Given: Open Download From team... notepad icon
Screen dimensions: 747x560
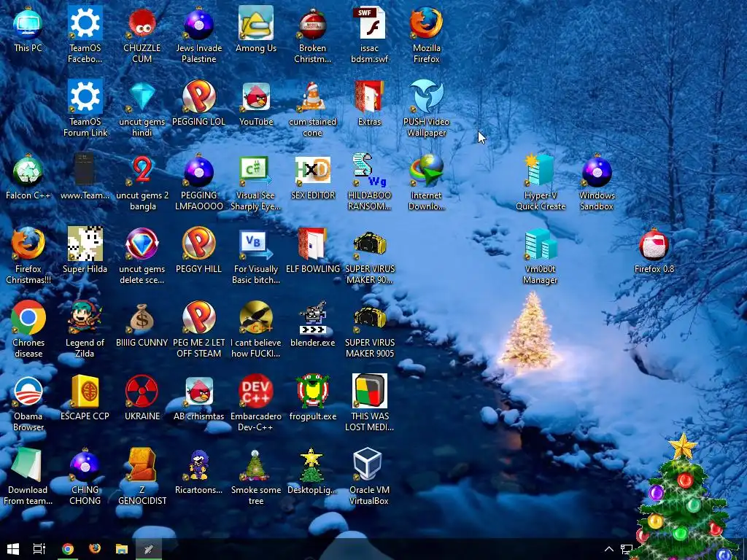Looking at the screenshot, I should (x=27, y=465).
